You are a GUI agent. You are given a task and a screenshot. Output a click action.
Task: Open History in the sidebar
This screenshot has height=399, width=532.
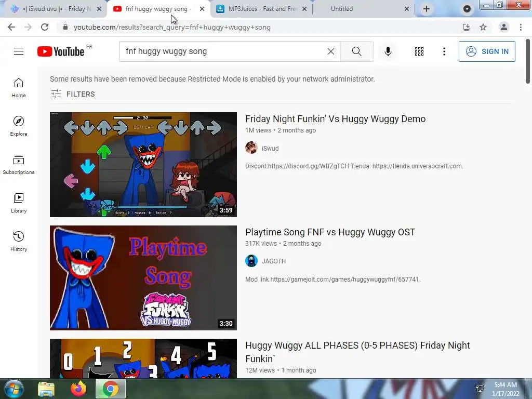[x=19, y=241]
